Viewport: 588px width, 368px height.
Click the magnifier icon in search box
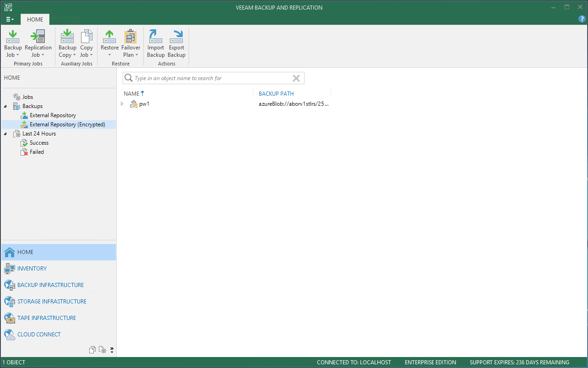point(129,78)
